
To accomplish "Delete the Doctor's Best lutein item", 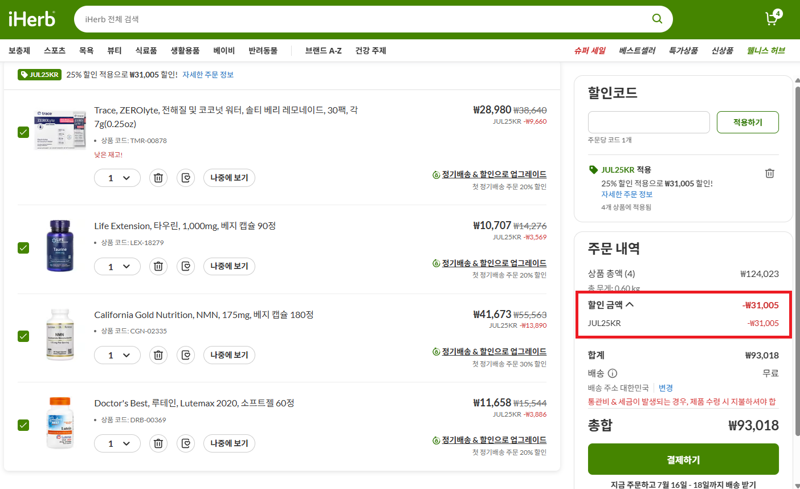I will coord(158,444).
